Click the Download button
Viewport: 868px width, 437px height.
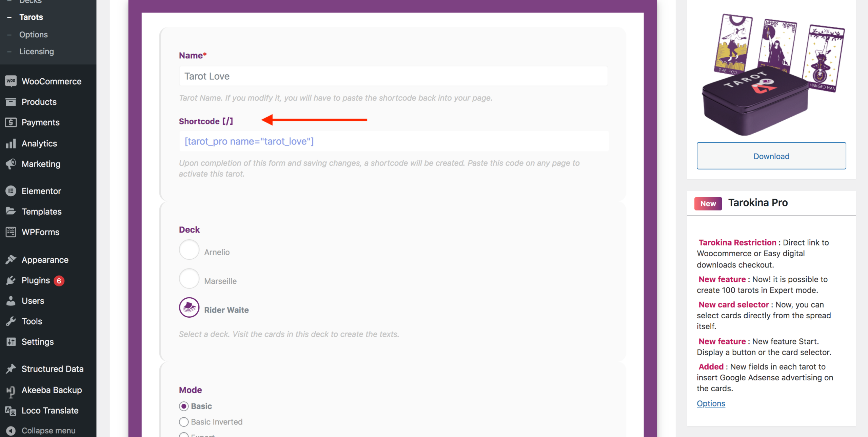[771, 156]
